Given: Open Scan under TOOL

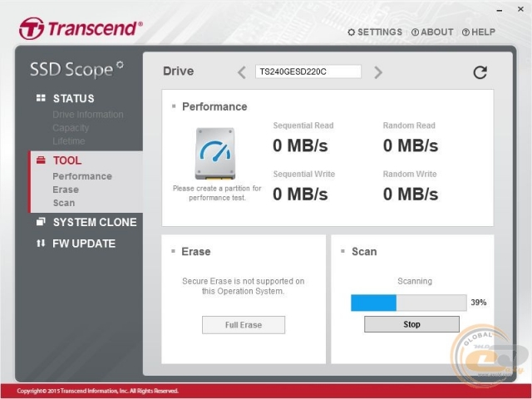Looking at the screenshot, I should pos(64,203).
